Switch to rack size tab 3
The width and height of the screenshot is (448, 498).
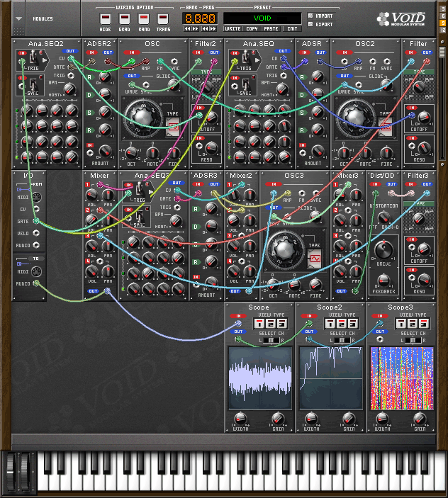[x=443, y=9]
